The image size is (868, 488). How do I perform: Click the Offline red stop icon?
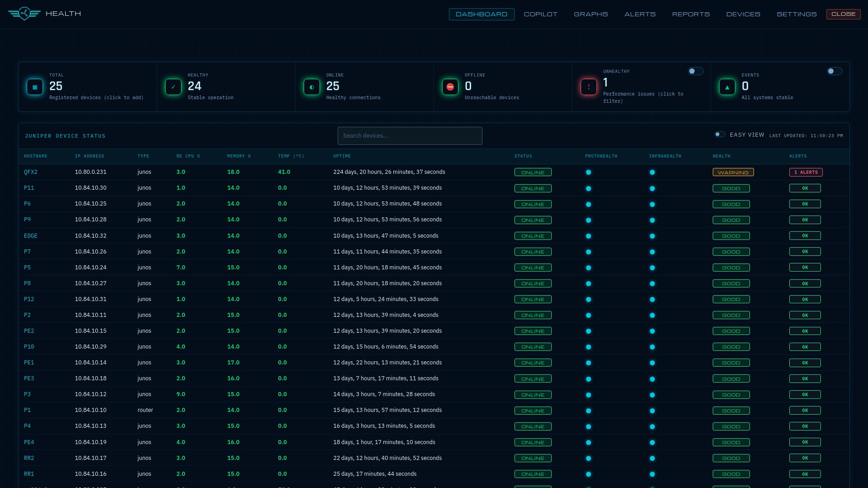pyautogui.click(x=450, y=87)
